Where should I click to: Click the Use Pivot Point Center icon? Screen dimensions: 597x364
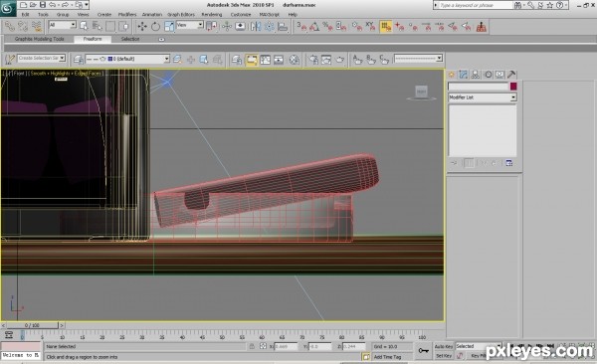[x=211, y=26]
